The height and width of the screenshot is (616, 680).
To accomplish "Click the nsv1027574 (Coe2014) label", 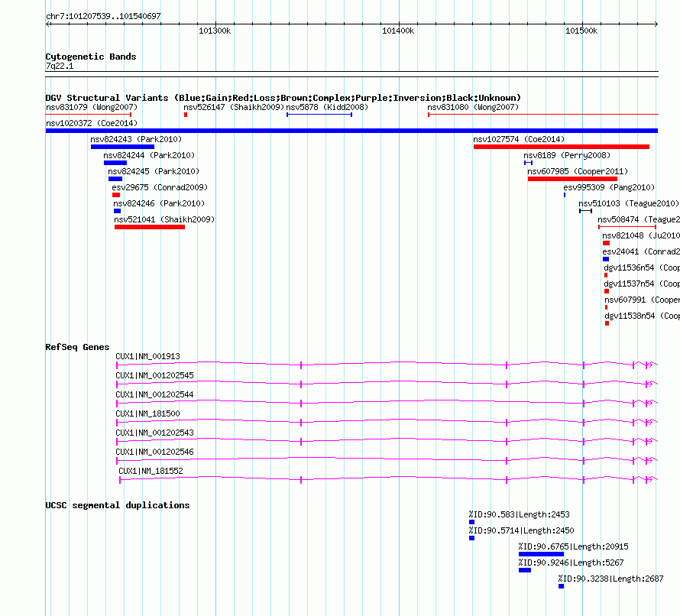I will (x=519, y=139).
